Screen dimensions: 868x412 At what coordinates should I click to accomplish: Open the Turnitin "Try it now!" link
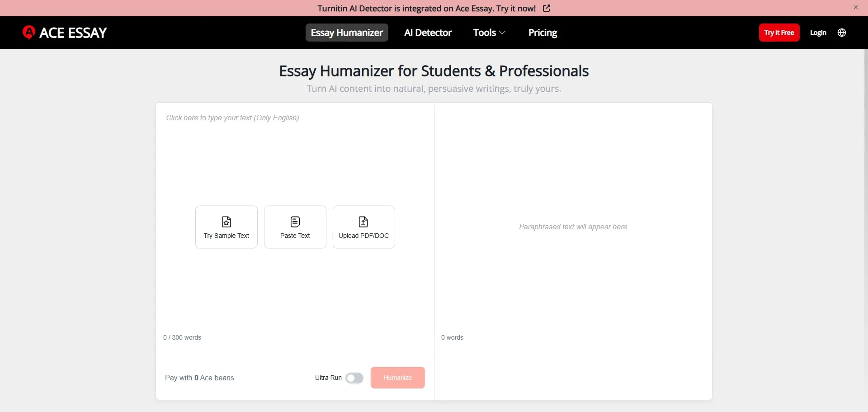click(515, 8)
